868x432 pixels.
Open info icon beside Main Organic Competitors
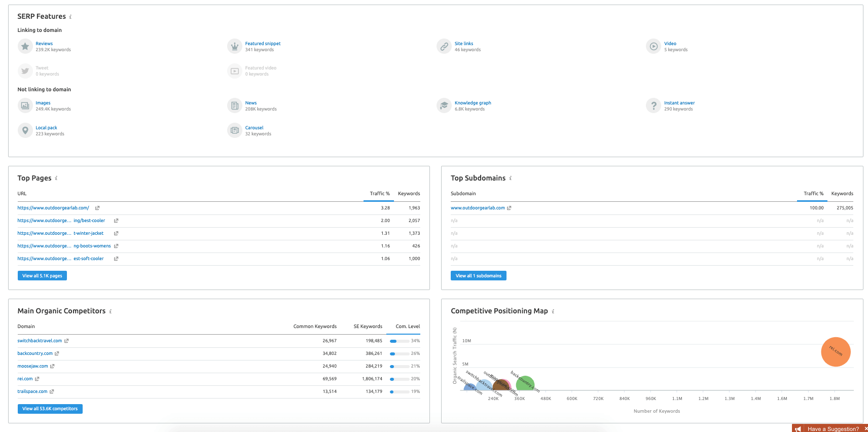coord(111,311)
